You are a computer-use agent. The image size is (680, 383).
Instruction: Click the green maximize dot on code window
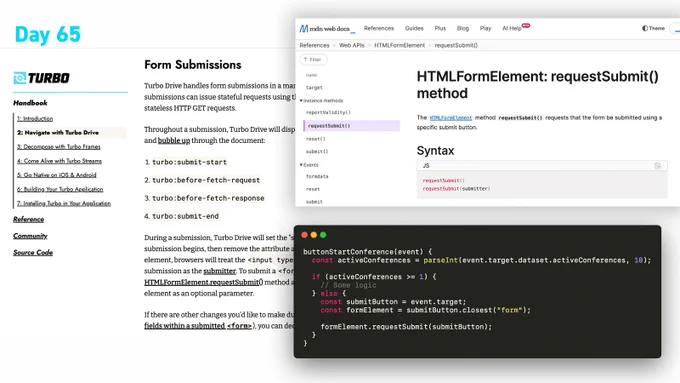[323, 235]
